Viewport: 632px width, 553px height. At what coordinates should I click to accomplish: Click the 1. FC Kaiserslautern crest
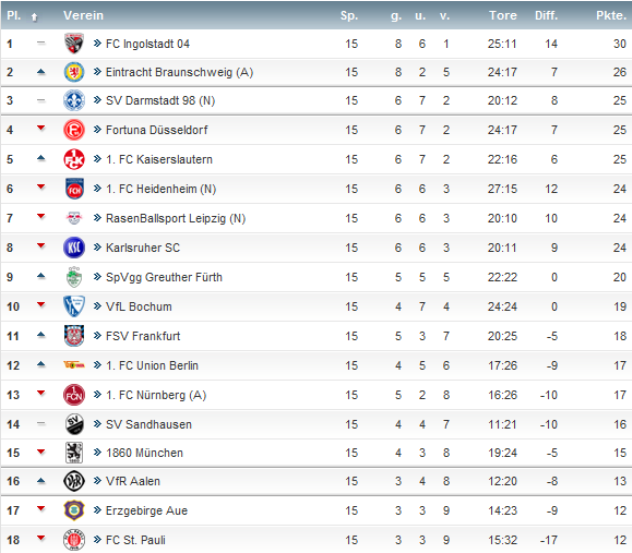pyautogui.click(x=73, y=159)
